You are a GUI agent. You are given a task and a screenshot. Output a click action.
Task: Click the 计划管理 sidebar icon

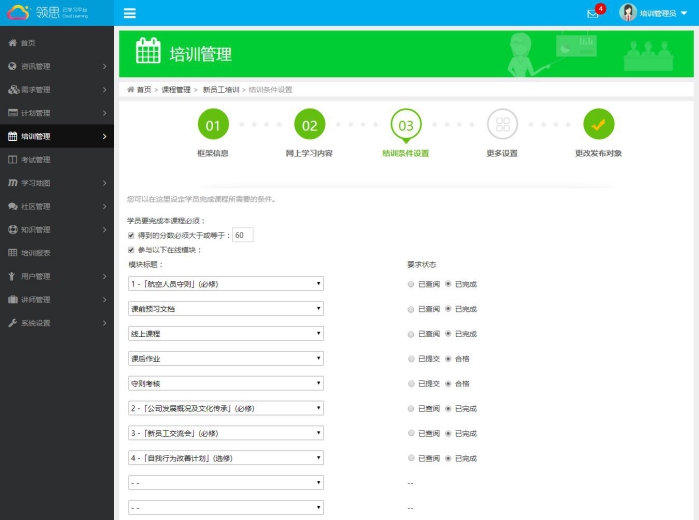click(x=12, y=113)
